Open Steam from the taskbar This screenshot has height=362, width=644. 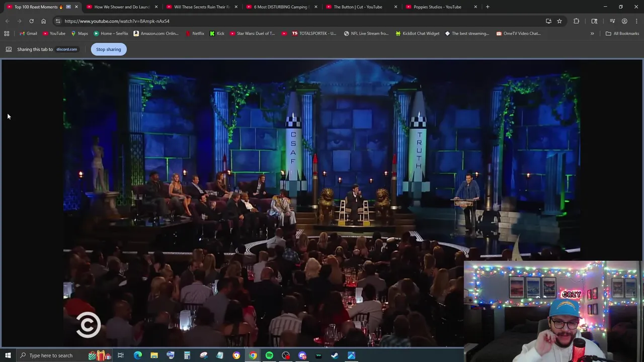(x=335, y=355)
